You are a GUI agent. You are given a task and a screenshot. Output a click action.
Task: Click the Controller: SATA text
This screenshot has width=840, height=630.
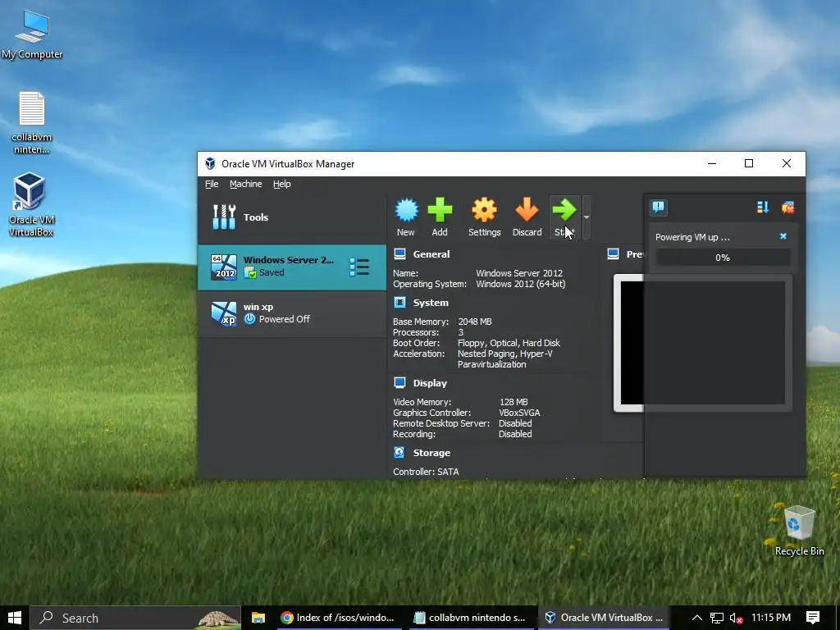[x=426, y=472]
